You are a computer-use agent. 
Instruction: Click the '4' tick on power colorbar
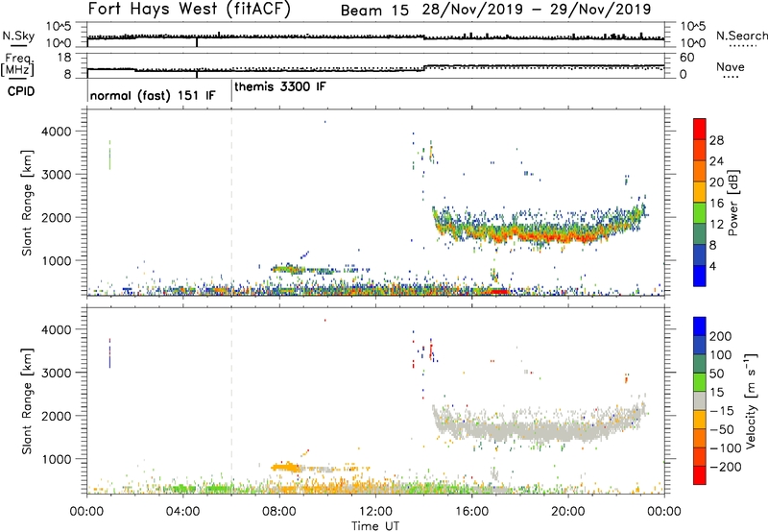click(713, 266)
